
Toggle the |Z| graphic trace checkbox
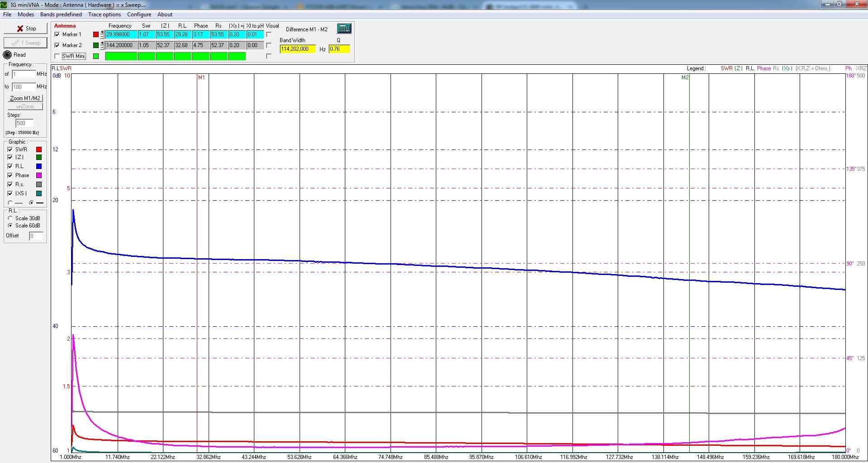(10, 157)
